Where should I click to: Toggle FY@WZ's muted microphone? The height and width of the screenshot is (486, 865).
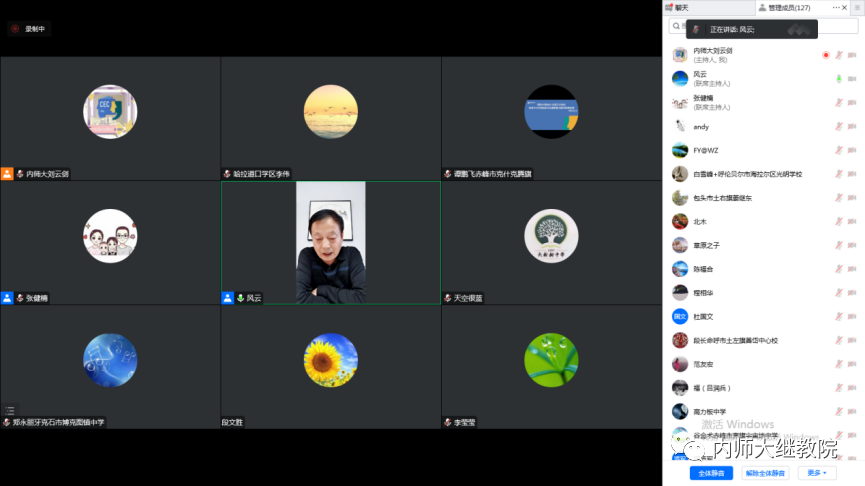point(839,150)
